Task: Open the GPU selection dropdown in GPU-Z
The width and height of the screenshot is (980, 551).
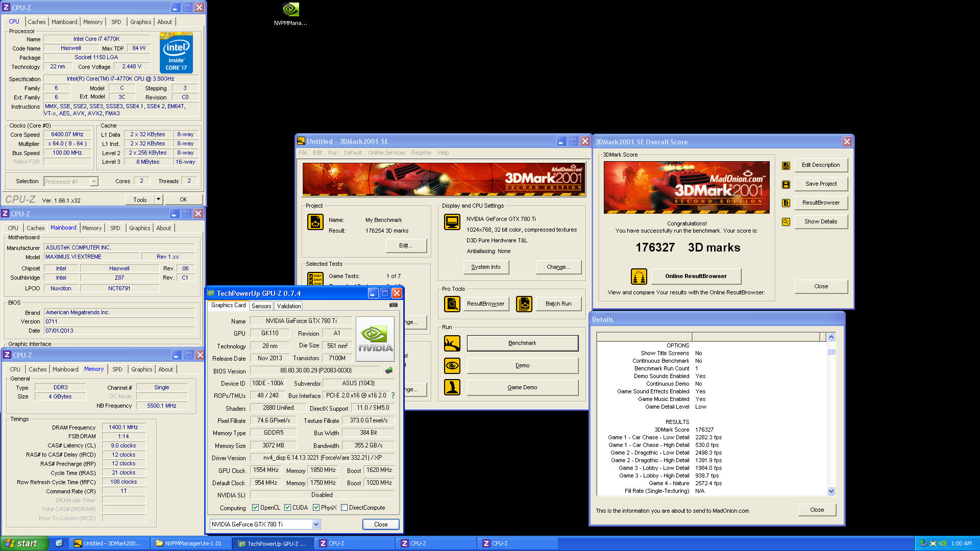Action: 316,524
